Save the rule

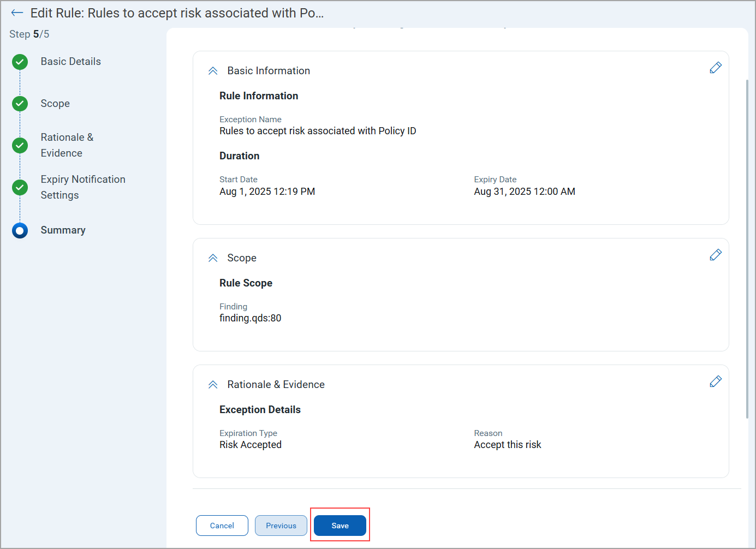(x=340, y=526)
